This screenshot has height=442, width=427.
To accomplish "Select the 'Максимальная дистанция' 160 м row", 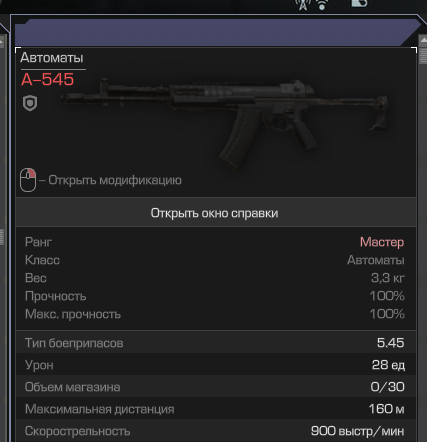I will point(216,409).
